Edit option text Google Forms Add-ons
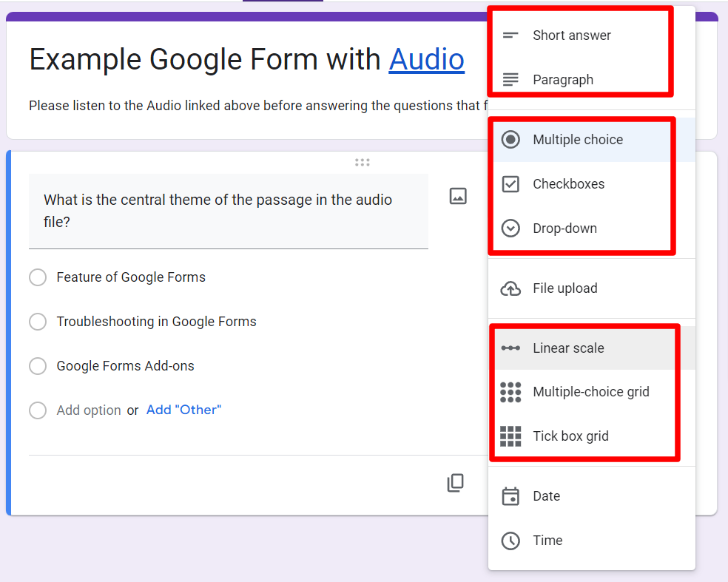 pyautogui.click(x=125, y=366)
